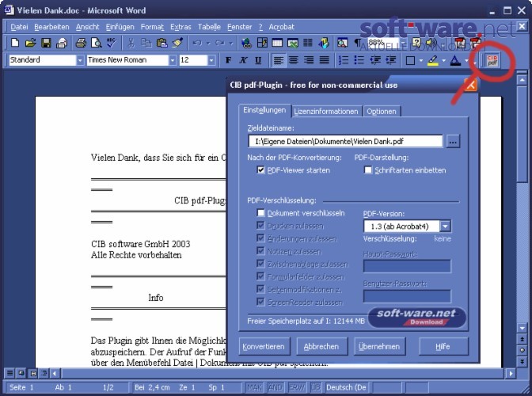
Task: Open font size 12 dropdown
Action: click(x=211, y=60)
